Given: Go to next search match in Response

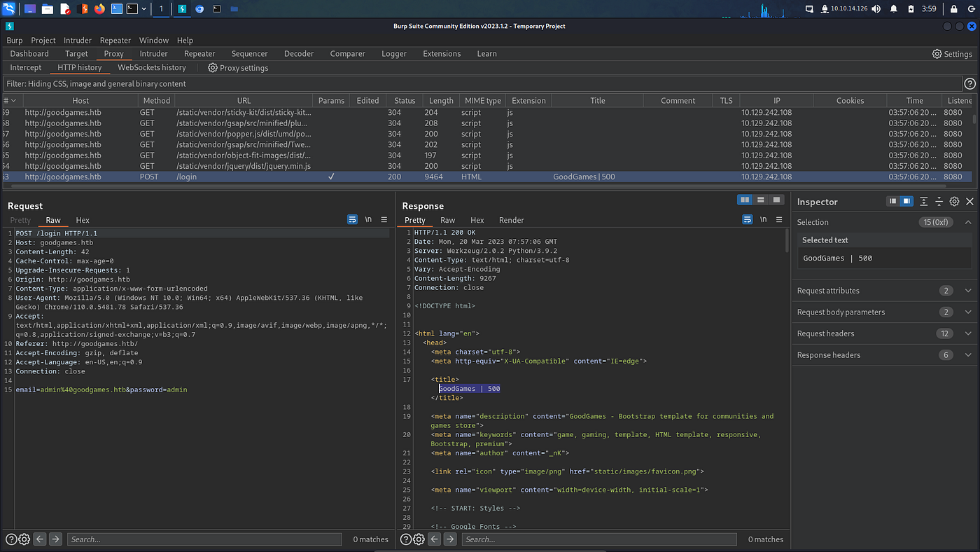Looking at the screenshot, I should [x=450, y=539].
